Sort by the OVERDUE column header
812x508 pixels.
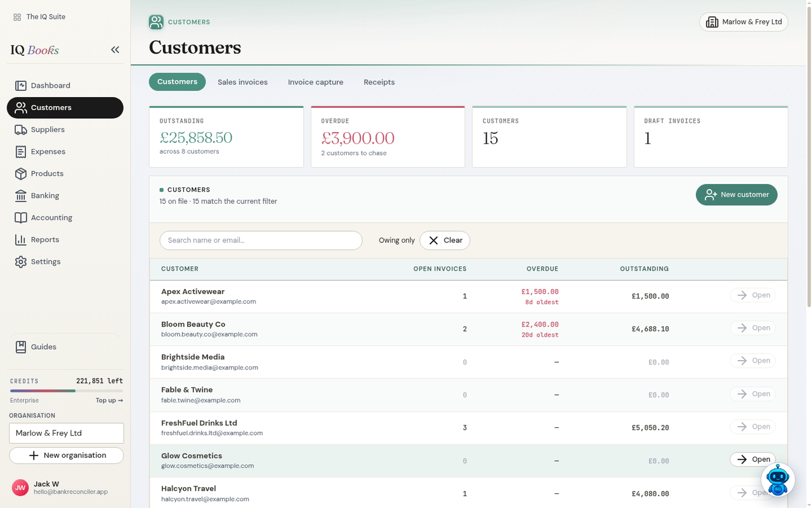[x=542, y=269]
